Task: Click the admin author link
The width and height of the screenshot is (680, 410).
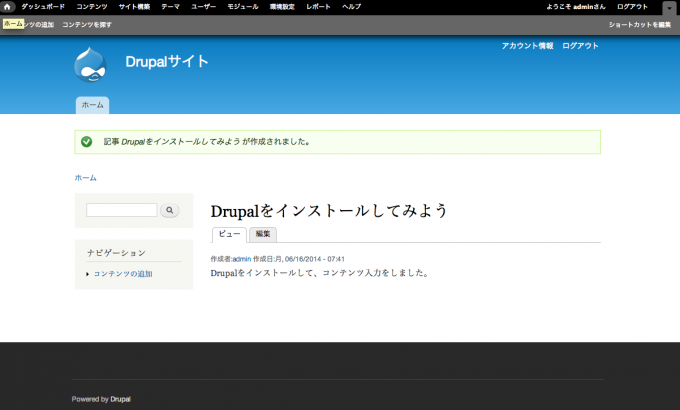Action: click(x=241, y=259)
